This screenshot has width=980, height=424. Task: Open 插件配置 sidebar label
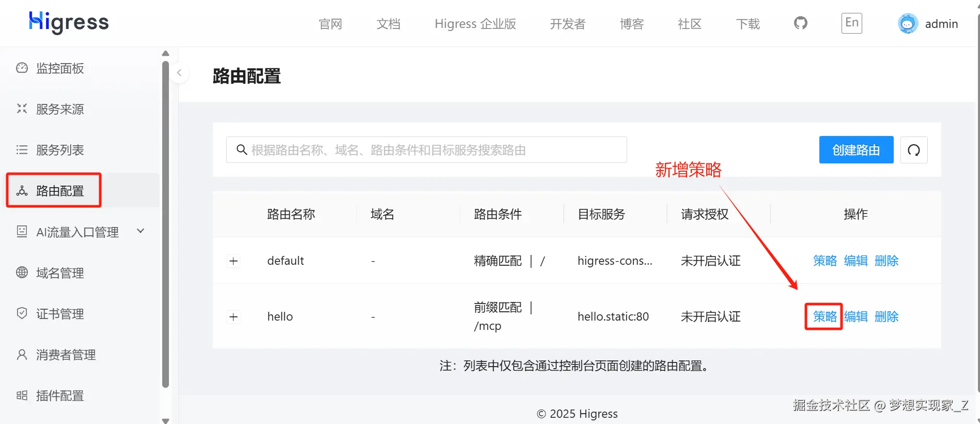60,396
